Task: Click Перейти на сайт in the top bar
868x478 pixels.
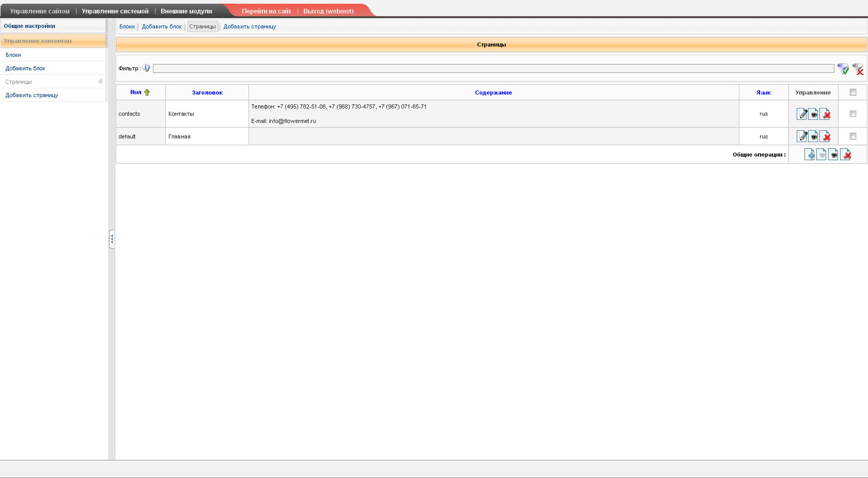Action: point(266,11)
